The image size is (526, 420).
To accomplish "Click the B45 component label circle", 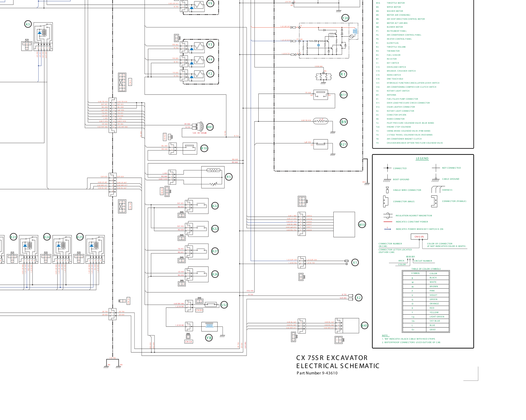I will (365, 325).
